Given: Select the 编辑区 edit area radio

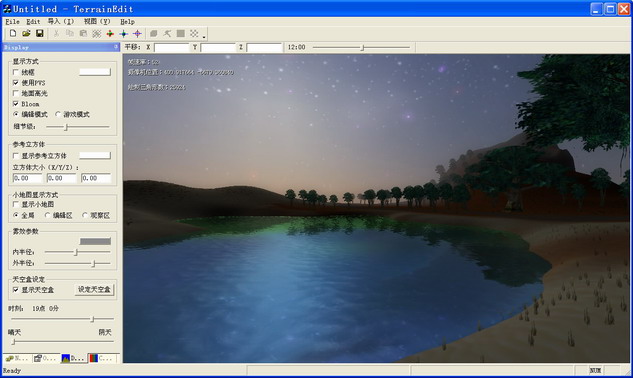Looking at the screenshot, I should pos(48,215).
